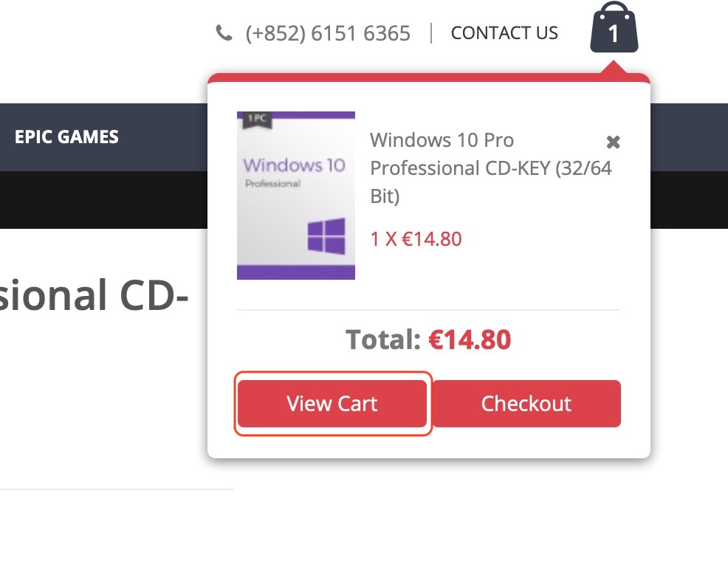
Task: Click the "Windows 10" text on product box
Action: (x=294, y=165)
